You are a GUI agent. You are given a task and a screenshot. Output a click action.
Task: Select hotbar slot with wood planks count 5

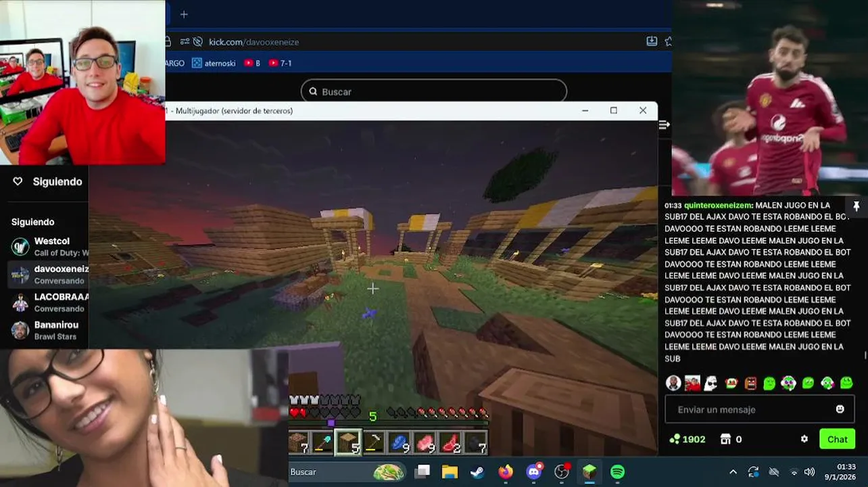click(x=347, y=443)
